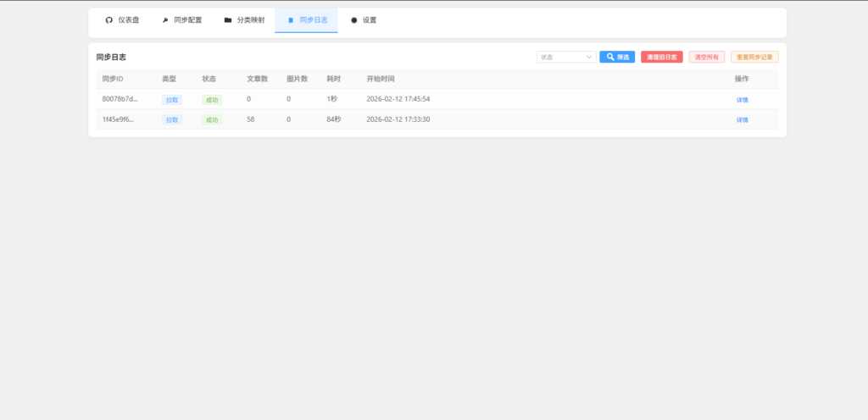Screen dimensions: 868x420
Task: Click the 拉取 tag in first row
Action: 172,99
